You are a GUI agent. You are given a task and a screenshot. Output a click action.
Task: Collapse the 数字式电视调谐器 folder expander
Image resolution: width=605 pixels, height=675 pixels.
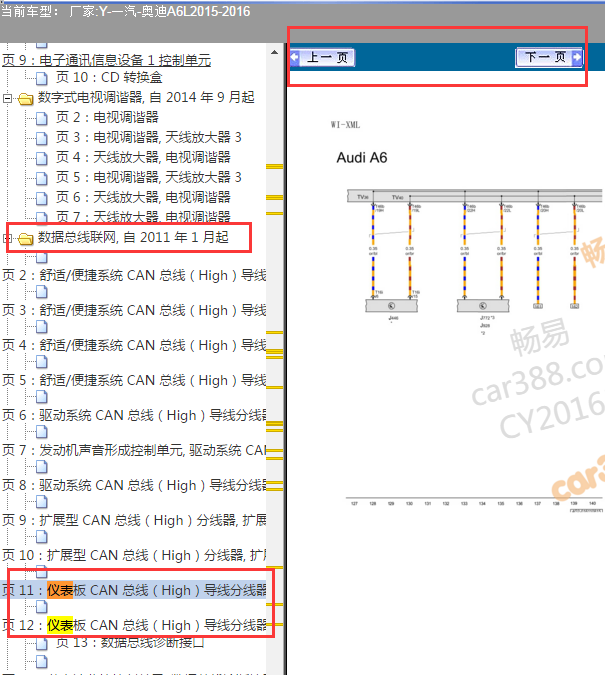coord(7,99)
